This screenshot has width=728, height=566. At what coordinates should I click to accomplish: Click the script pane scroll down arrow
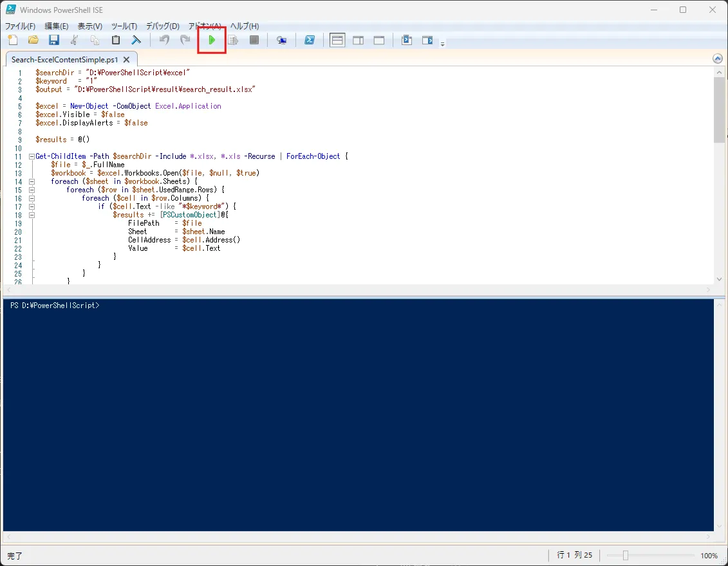(719, 279)
